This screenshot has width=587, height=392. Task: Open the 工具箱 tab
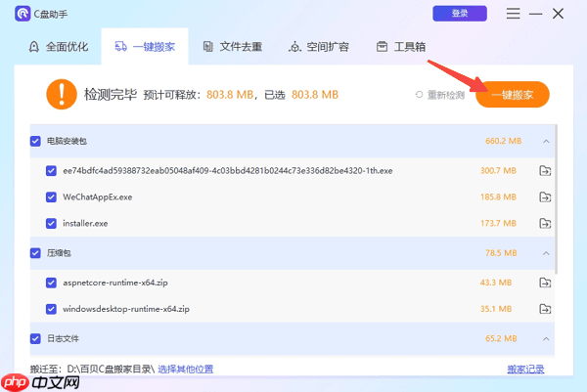click(x=399, y=47)
